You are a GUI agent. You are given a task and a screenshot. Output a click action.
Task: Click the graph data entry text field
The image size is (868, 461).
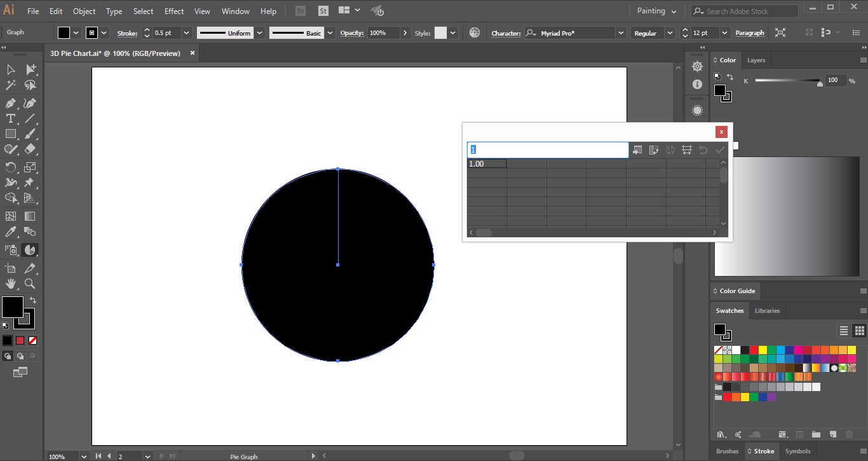pos(548,150)
